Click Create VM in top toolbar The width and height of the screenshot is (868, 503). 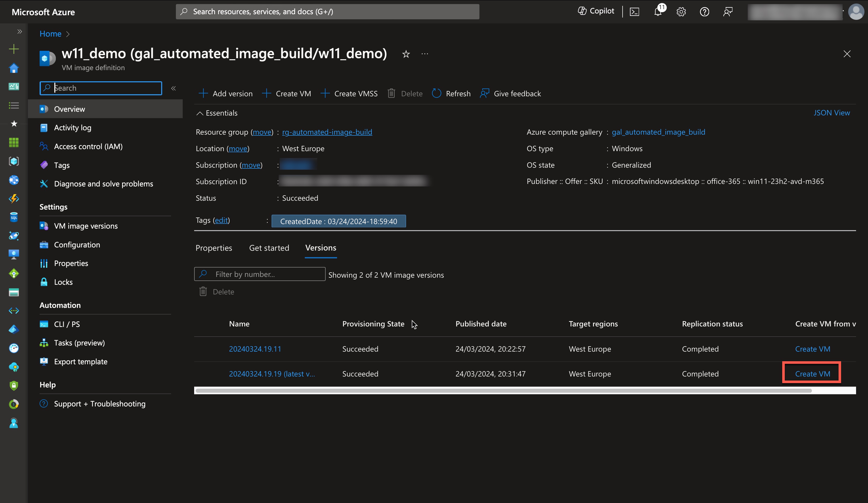(x=287, y=93)
